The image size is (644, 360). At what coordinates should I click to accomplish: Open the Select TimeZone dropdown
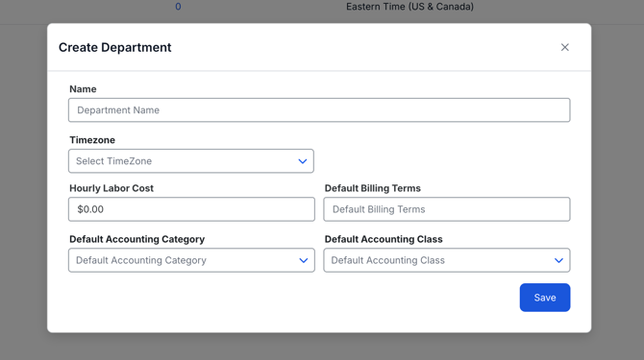[191, 160]
